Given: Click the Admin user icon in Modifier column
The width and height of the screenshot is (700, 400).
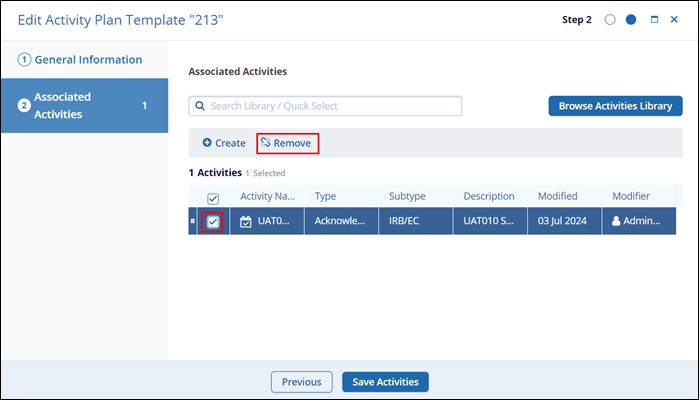Looking at the screenshot, I should 616,221.
